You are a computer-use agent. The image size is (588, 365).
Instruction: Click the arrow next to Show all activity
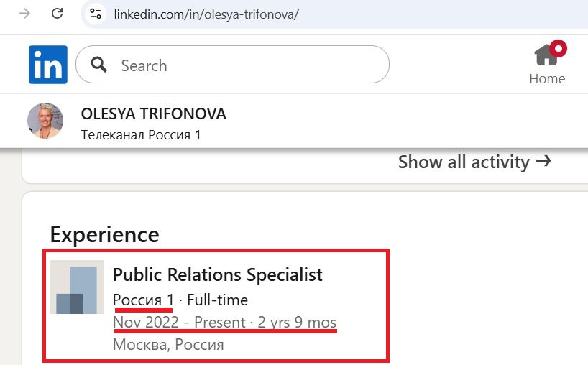(x=543, y=161)
